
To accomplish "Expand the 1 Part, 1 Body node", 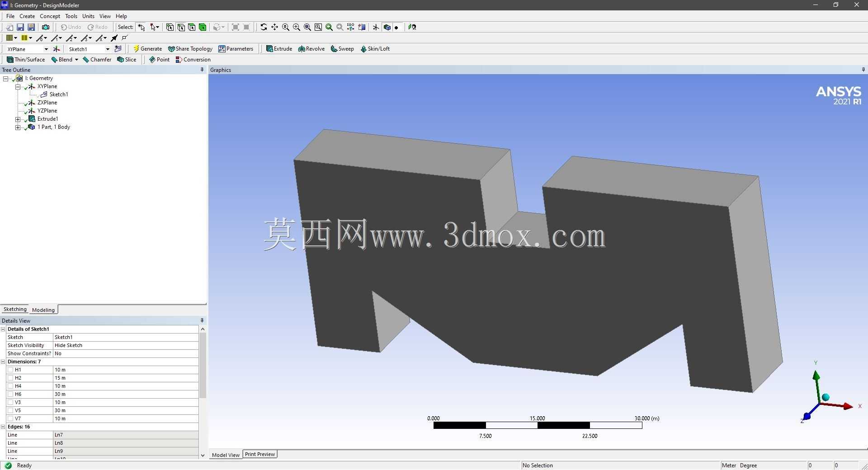I will [x=18, y=127].
